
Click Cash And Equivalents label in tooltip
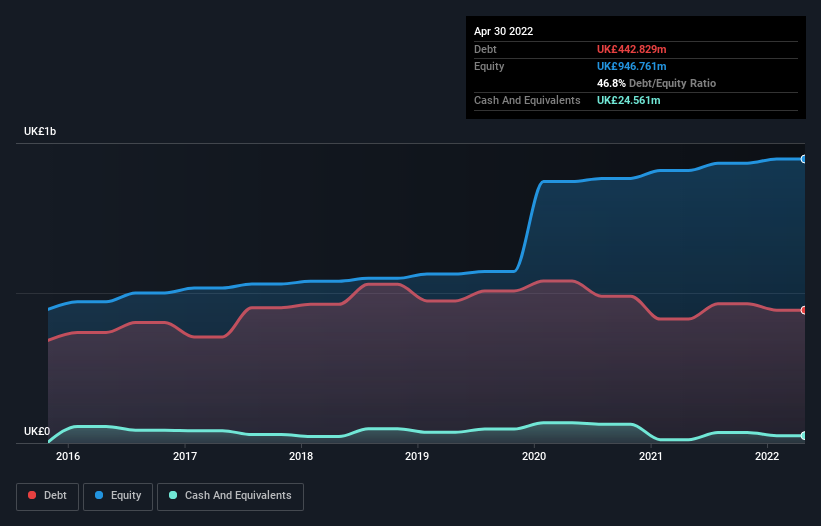527,100
